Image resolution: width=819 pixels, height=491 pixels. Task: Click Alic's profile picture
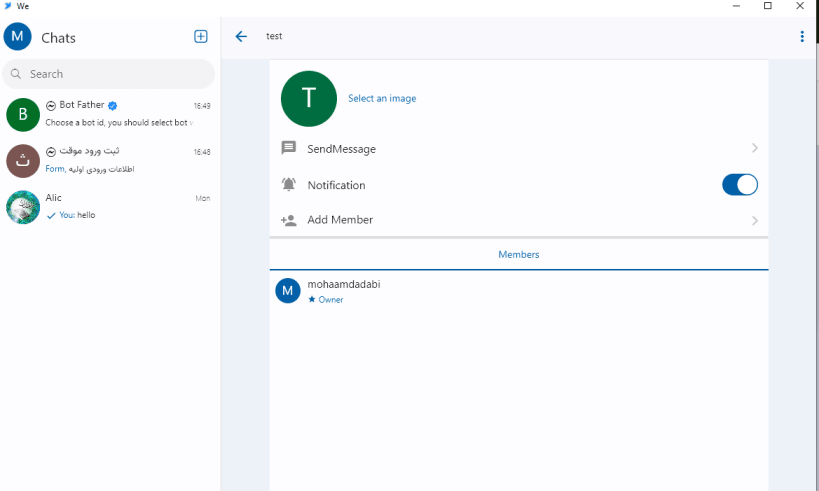pos(23,207)
